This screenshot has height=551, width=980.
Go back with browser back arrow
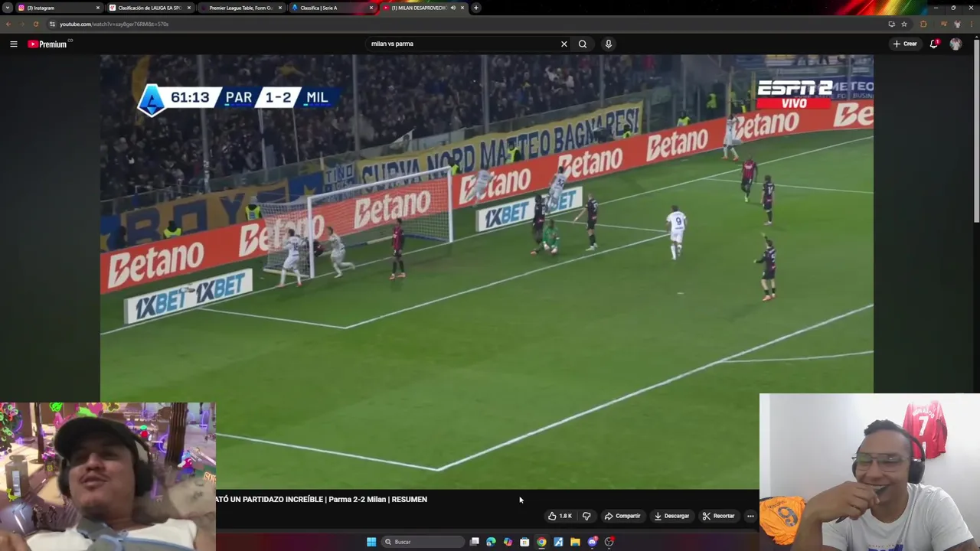8,24
